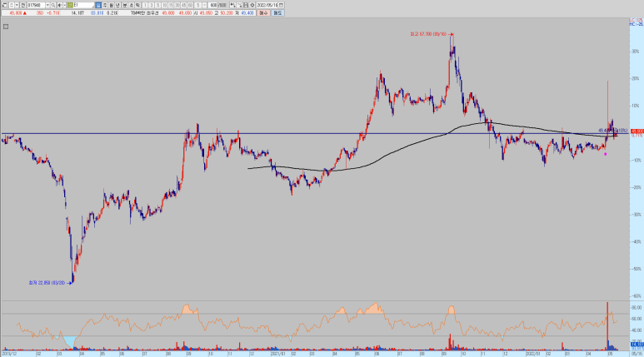Click the magenta marker dot below candles

(606, 154)
